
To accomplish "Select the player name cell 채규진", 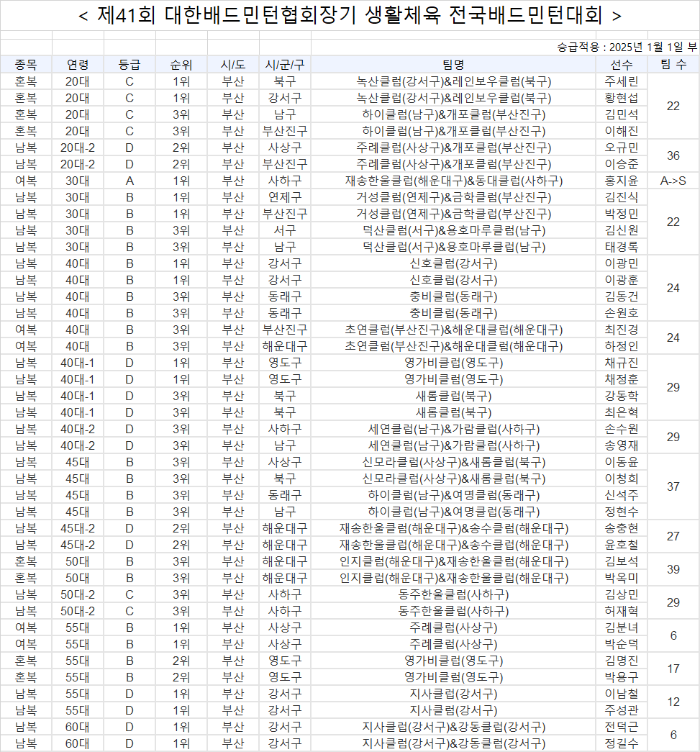I will [622, 363].
